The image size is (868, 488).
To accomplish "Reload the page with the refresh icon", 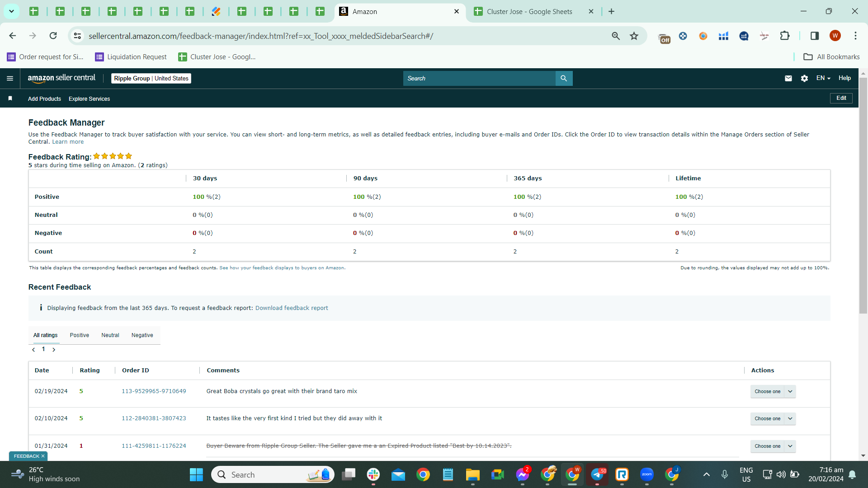I will [x=53, y=36].
